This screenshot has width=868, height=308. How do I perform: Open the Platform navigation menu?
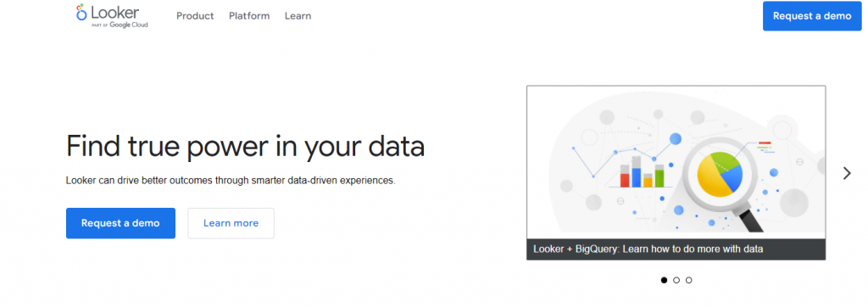pyautogui.click(x=249, y=16)
